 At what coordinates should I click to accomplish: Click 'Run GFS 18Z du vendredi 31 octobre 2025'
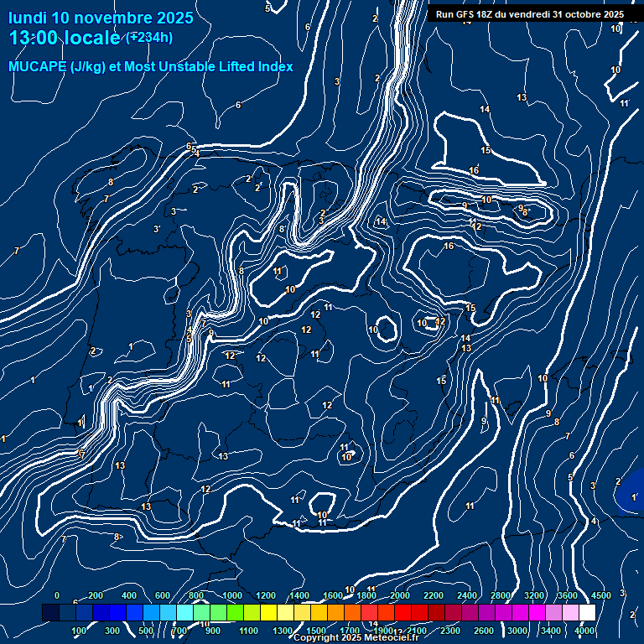530,14
